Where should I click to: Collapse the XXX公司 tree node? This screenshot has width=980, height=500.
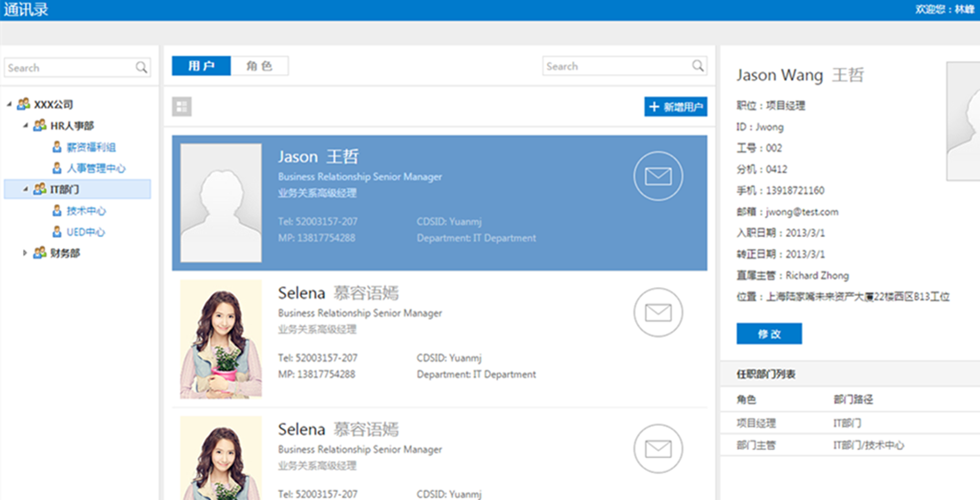click(9, 104)
